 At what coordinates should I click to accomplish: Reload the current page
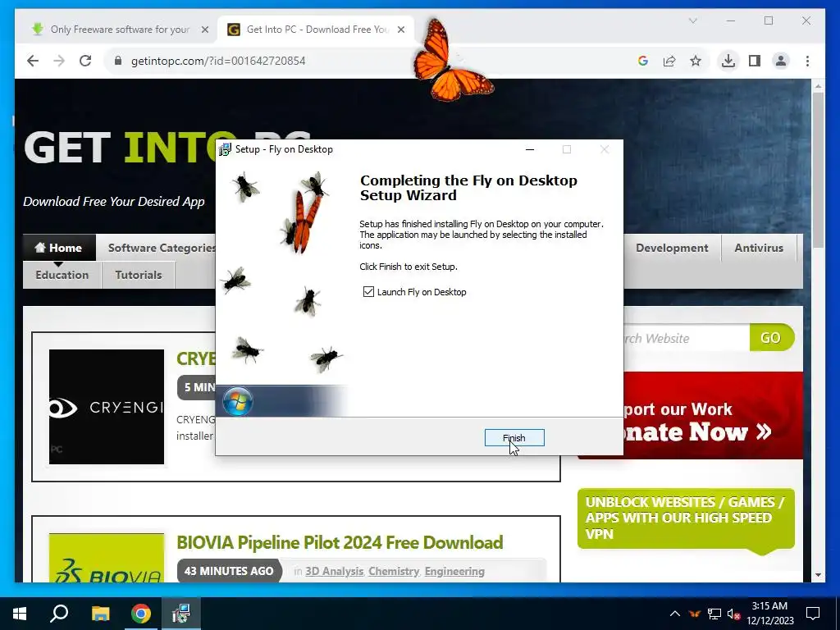coord(85,61)
